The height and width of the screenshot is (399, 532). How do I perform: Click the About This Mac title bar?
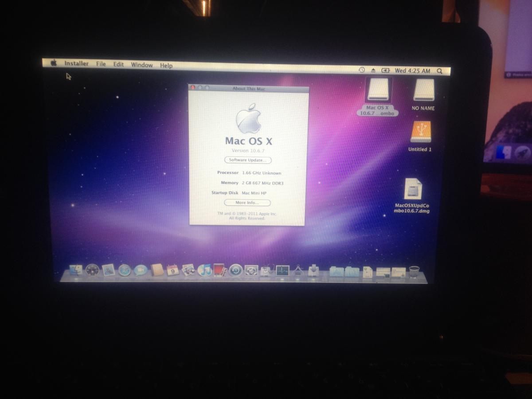tap(248, 88)
